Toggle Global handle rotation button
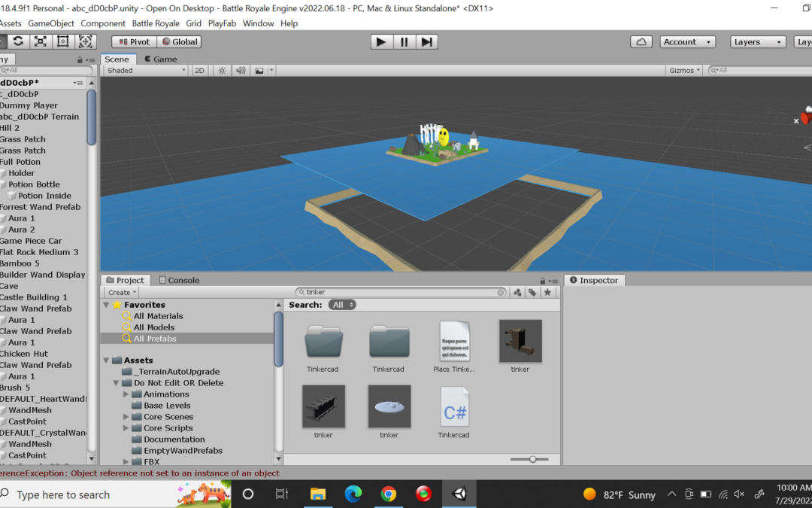 click(179, 42)
